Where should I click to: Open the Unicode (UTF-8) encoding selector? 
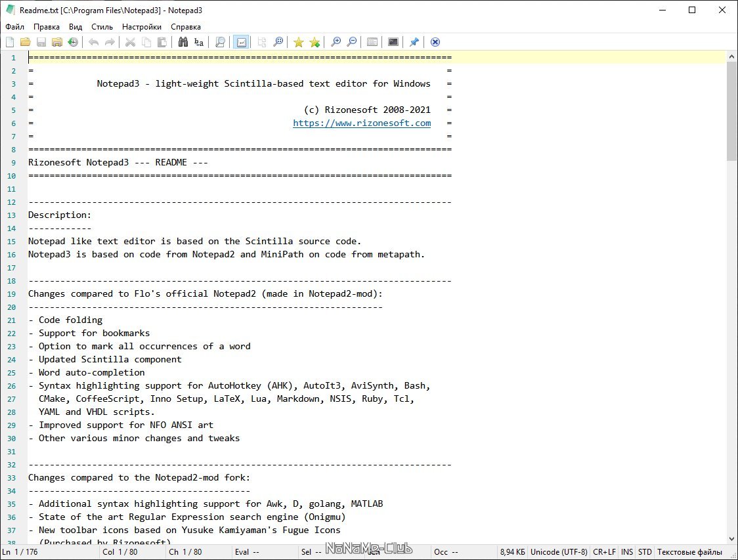[559, 552]
